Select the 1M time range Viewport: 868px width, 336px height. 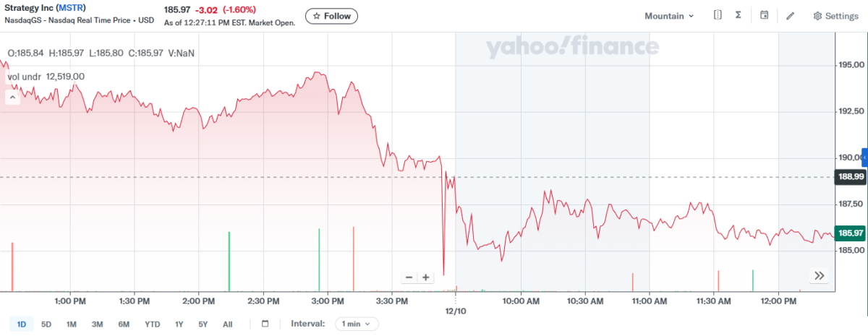tap(71, 324)
